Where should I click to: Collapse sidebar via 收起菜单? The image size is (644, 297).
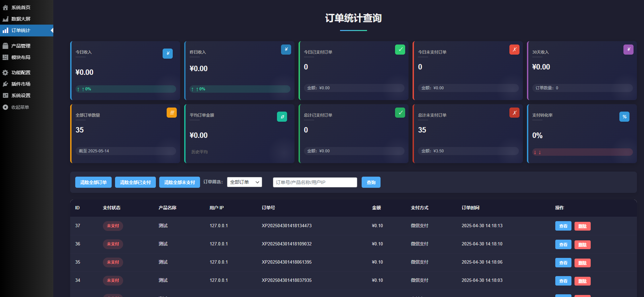point(27,107)
